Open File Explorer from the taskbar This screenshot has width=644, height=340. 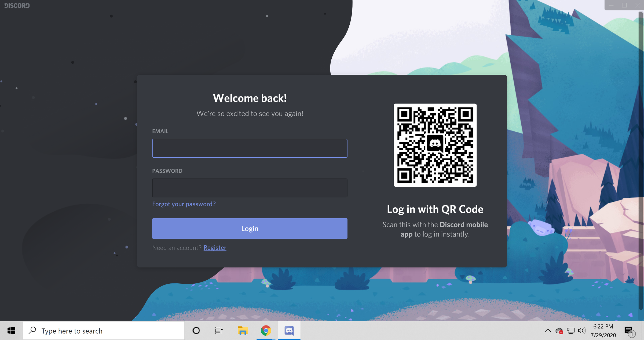(x=242, y=331)
